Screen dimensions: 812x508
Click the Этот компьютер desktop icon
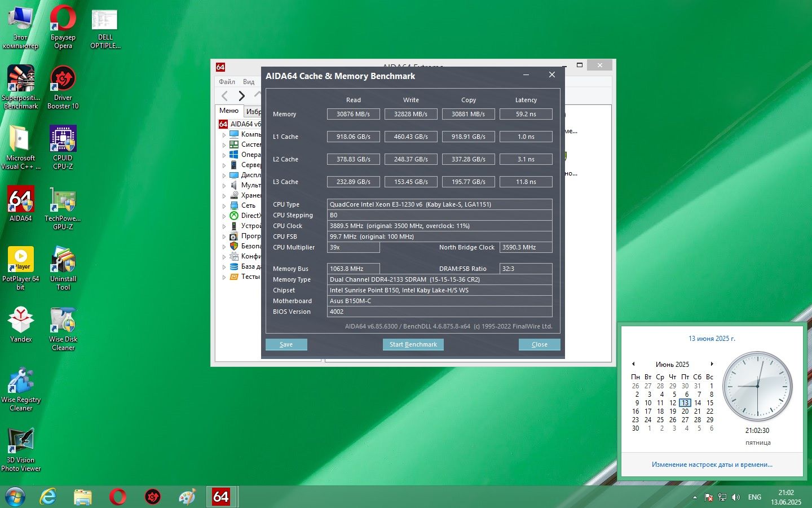(21, 26)
